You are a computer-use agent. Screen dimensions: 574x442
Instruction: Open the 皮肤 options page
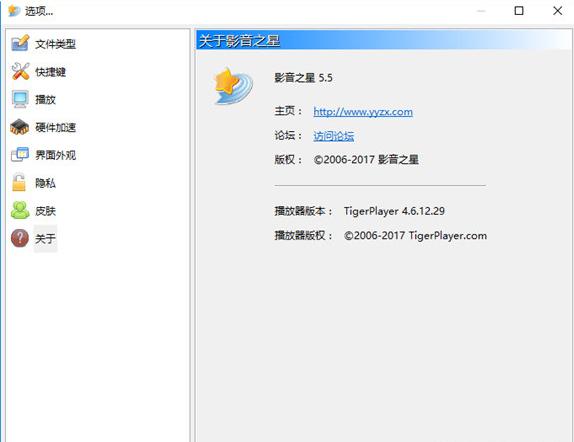45,211
